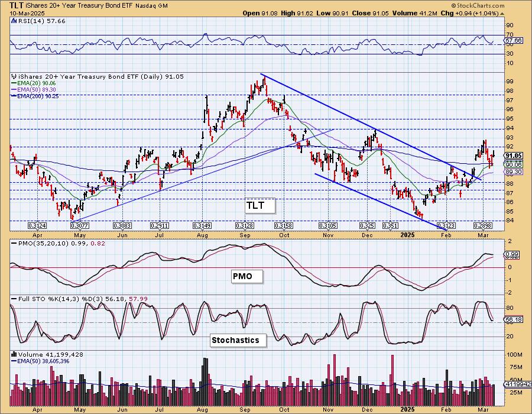Click the Low 90.91 value

332,13
